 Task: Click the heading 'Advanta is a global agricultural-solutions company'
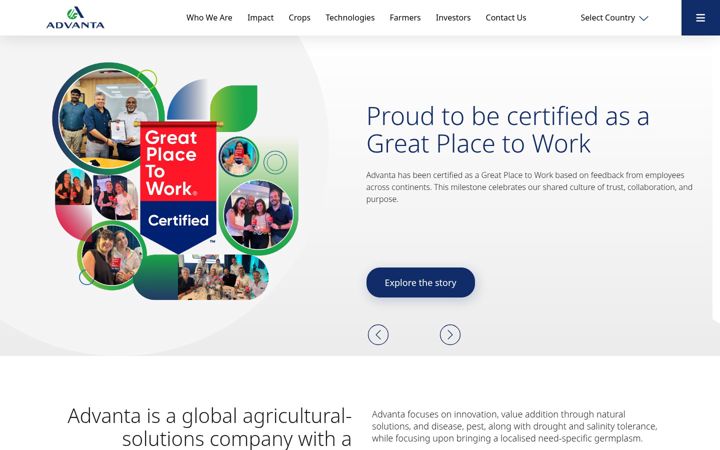(209, 428)
